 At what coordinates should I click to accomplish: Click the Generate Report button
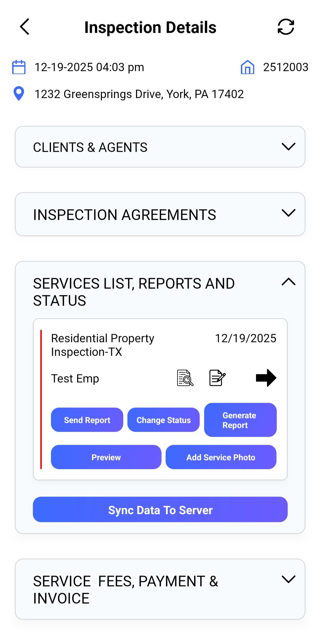tap(240, 420)
